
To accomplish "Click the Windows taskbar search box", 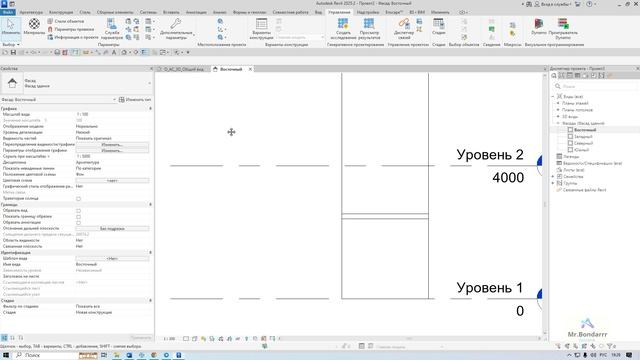I will tap(45, 355).
